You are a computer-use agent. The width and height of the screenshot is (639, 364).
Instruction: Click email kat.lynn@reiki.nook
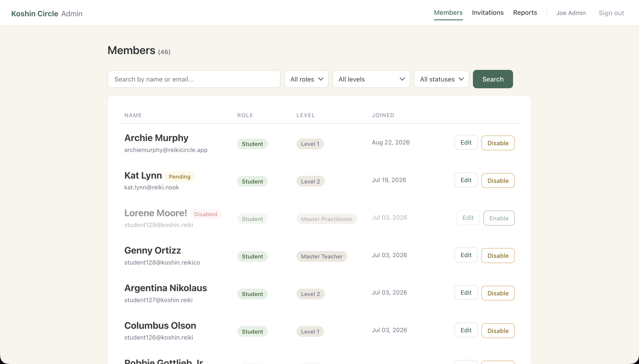tap(152, 187)
